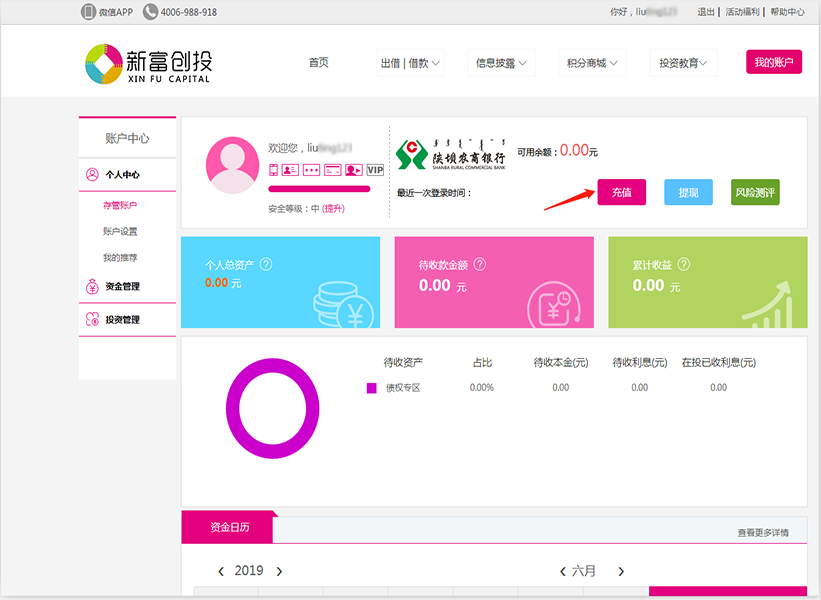Click the Xin Fu Capital logo
The image size is (821, 600).
149,64
